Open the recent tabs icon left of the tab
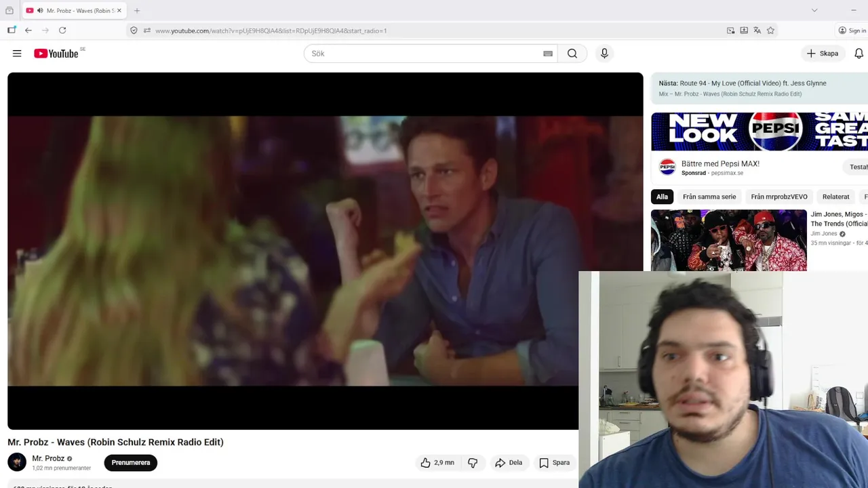The height and width of the screenshot is (488, 868). pos(9,11)
